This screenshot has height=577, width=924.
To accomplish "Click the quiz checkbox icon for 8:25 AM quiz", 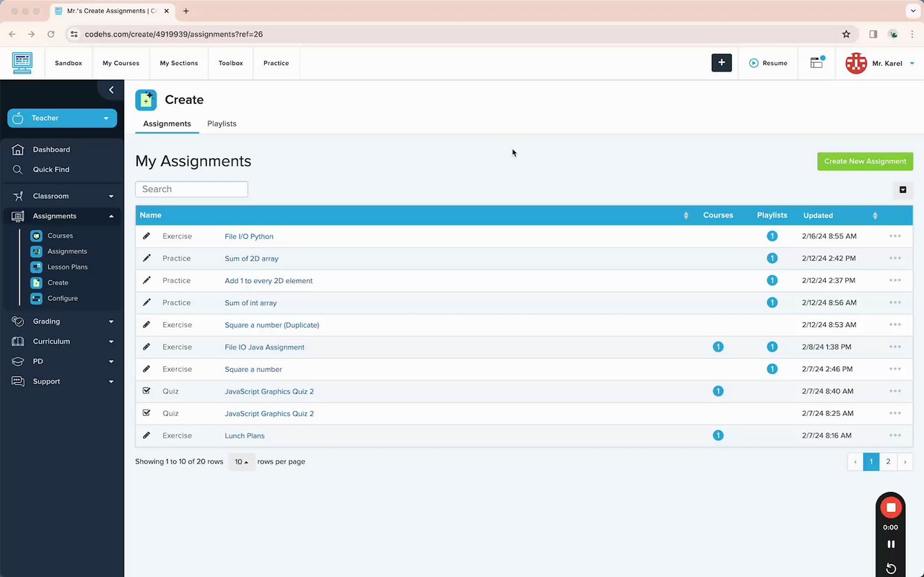I will tap(147, 413).
